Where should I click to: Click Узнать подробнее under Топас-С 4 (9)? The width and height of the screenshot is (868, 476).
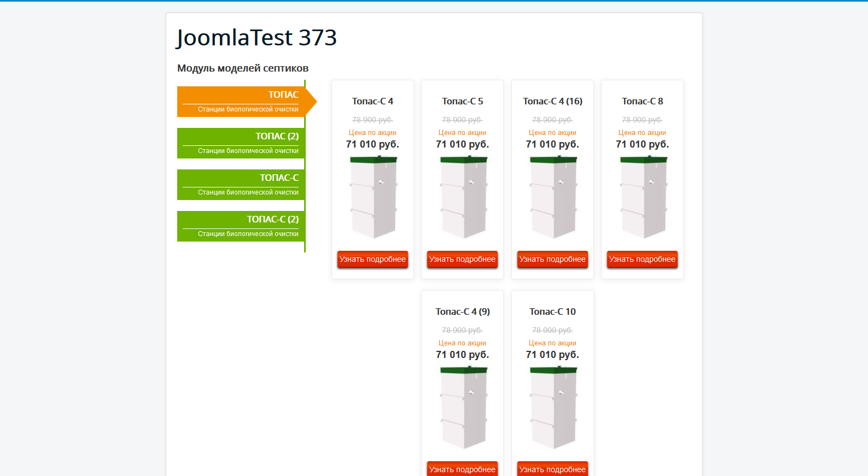(x=462, y=469)
